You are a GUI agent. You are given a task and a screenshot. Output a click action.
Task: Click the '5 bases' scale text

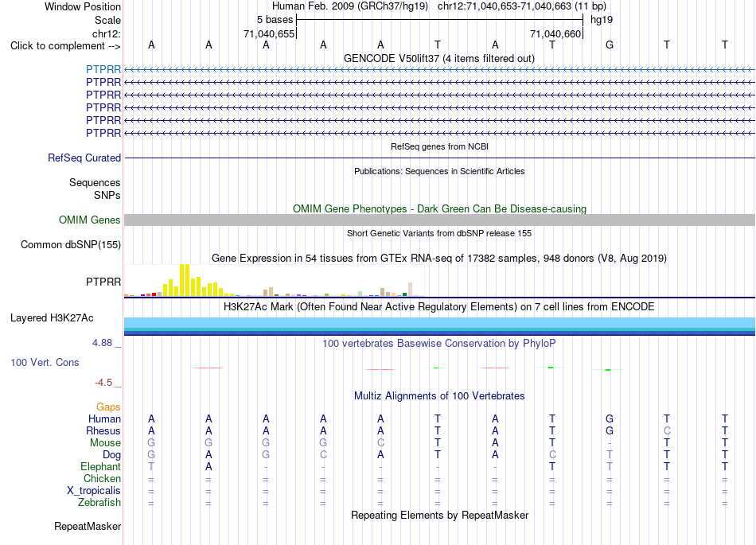tap(275, 20)
